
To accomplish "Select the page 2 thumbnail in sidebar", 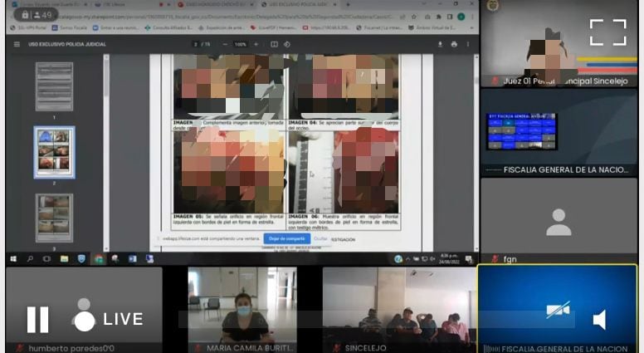I will click(54, 152).
